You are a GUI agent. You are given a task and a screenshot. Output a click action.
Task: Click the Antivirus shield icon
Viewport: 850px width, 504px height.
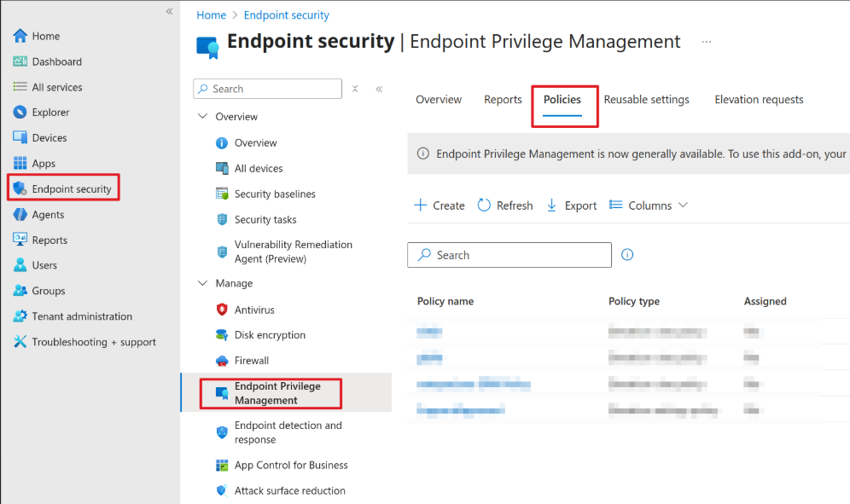click(222, 309)
